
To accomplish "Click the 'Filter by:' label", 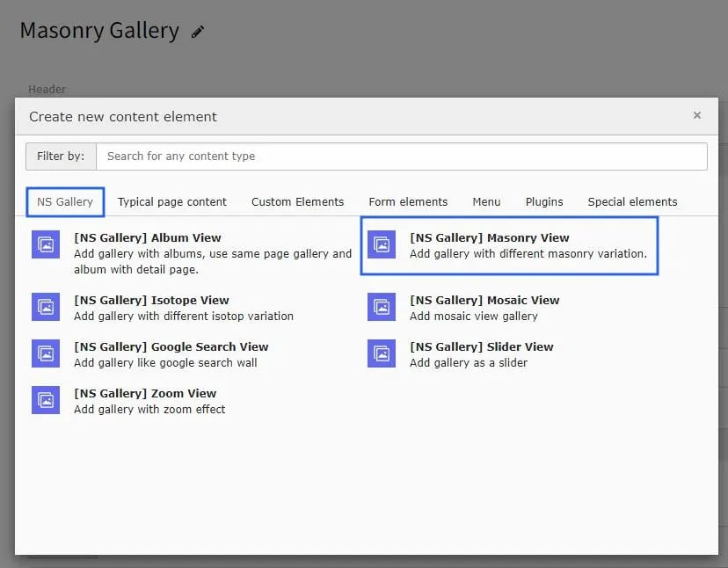I will tap(61, 156).
